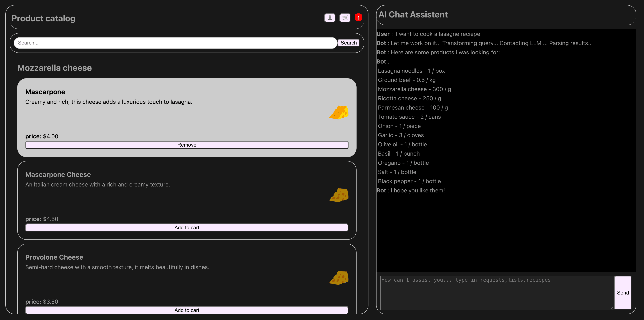The height and width of the screenshot is (320, 644).
Task: Add Mascarpone Cheese to cart
Action: point(187,228)
